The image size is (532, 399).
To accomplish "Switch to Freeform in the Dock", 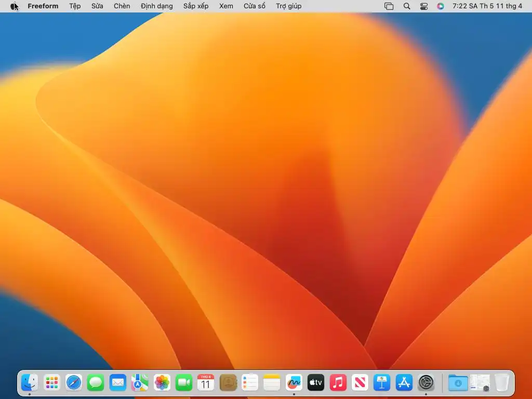I will pyautogui.click(x=294, y=383).
